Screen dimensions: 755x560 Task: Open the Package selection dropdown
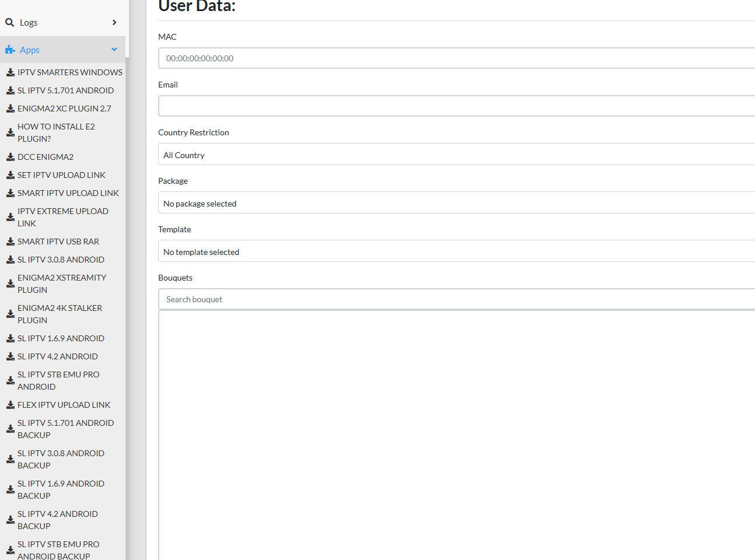pyautogui.click(x=457, y=203)
